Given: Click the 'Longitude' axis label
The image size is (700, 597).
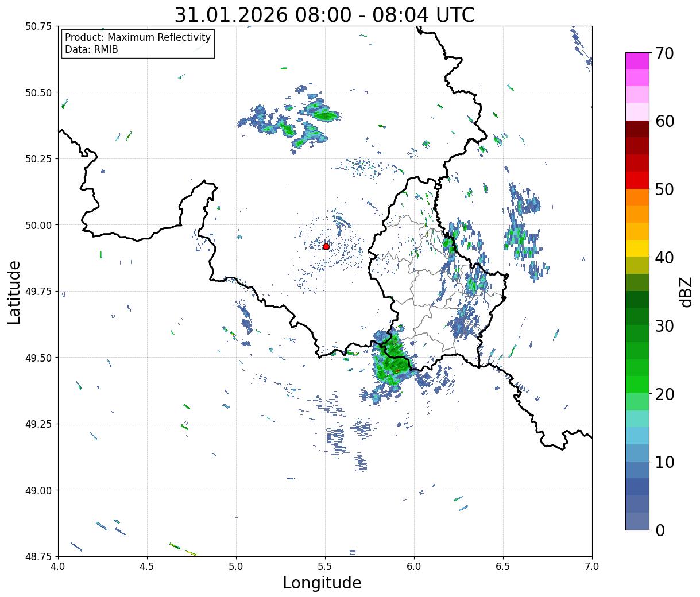Looking at the screenshot, I should click(x=322, y=583).
